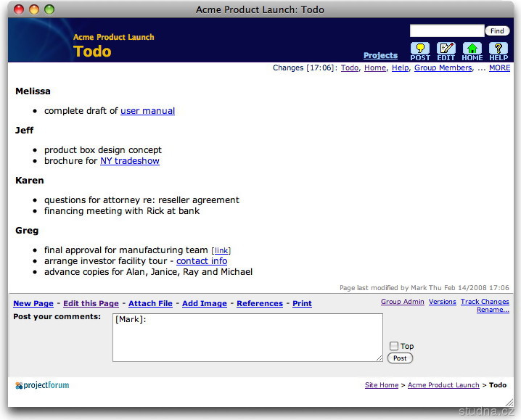Focus the search input field

447,30
